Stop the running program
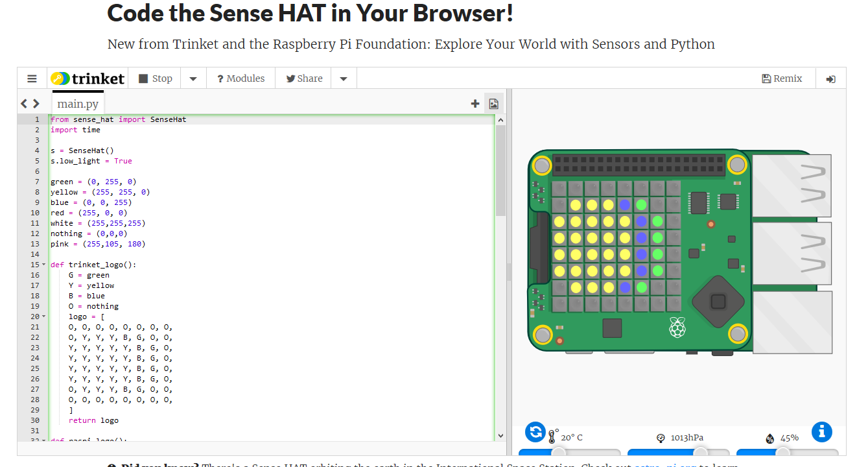This screenshot has width=868, height=467. (156, 78)
